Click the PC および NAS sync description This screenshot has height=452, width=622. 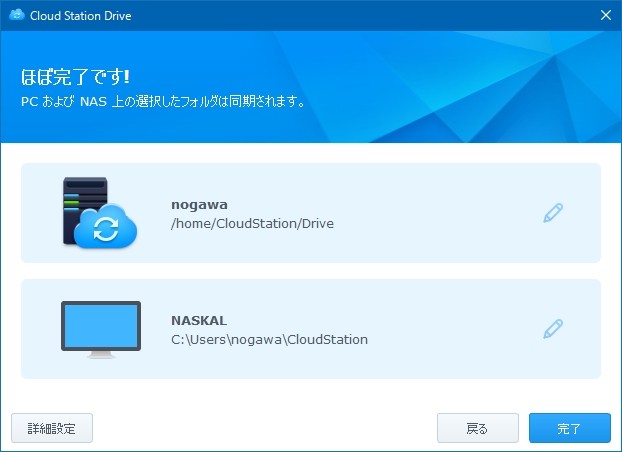click(163, 101)
